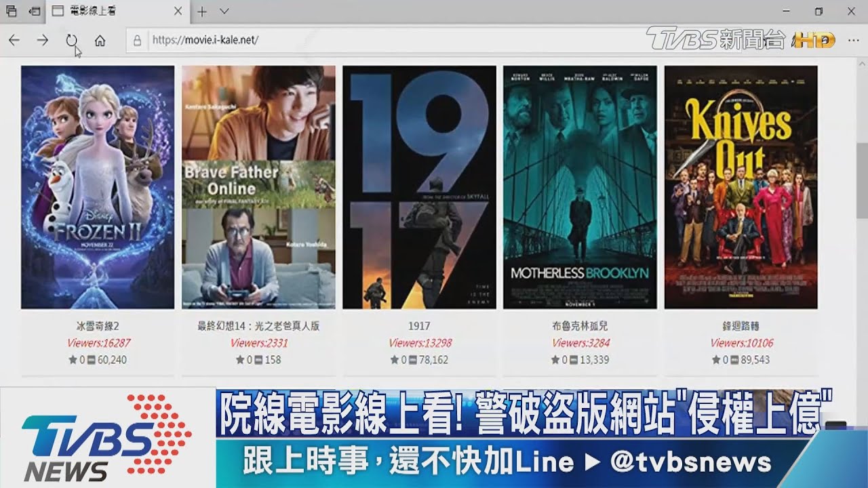
Task: Open a new tab with plus button
Action: click(x=201, y=12)
